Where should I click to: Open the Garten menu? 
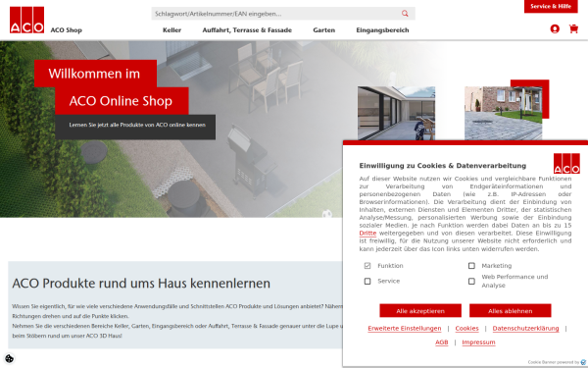[x=324, y=30]
